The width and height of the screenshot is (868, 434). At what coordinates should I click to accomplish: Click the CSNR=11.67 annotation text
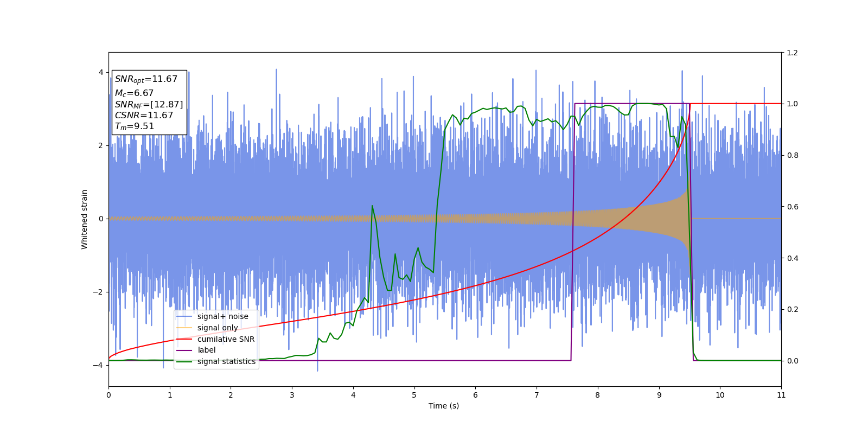pos(144,115)
